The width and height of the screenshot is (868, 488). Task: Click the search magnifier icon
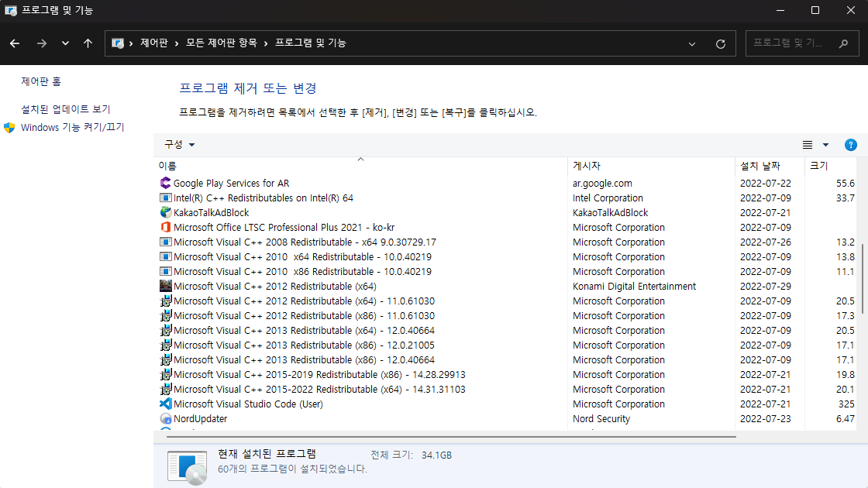tap(844, 43)
